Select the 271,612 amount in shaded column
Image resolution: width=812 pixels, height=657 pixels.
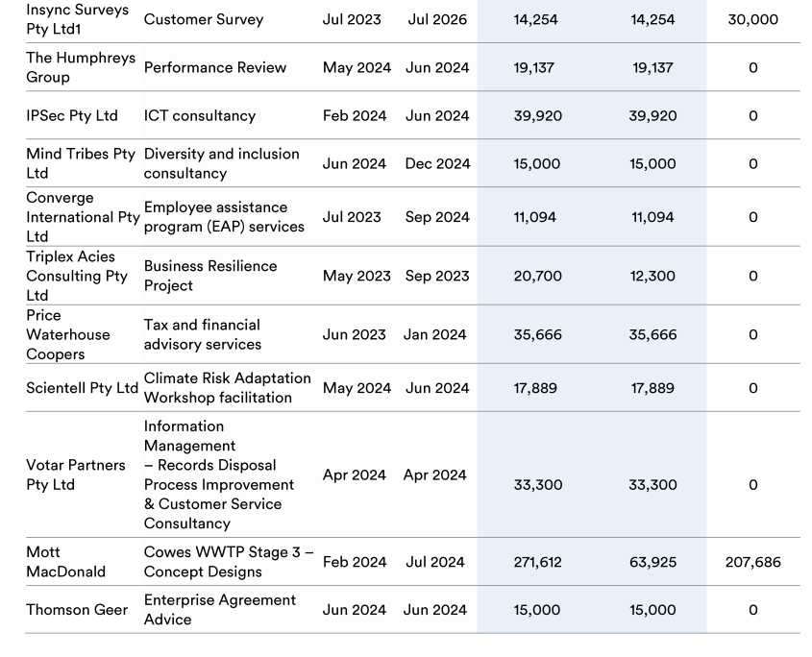(537, 562)
